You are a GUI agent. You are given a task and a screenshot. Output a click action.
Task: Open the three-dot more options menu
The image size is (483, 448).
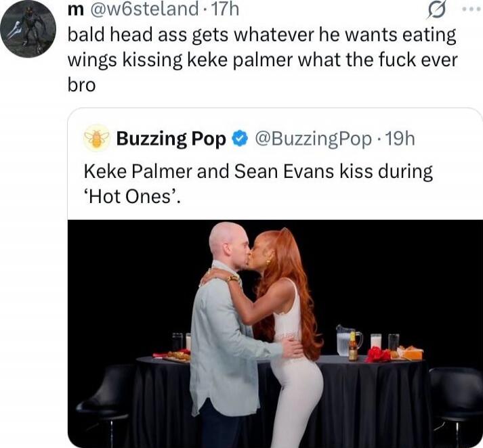(x=471, y=9)
